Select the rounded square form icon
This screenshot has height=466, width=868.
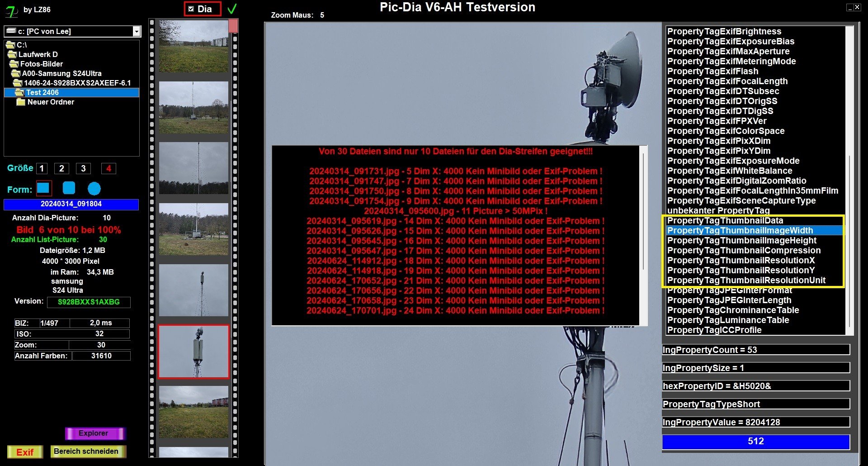pyautogui.click(x=69, y=188)
